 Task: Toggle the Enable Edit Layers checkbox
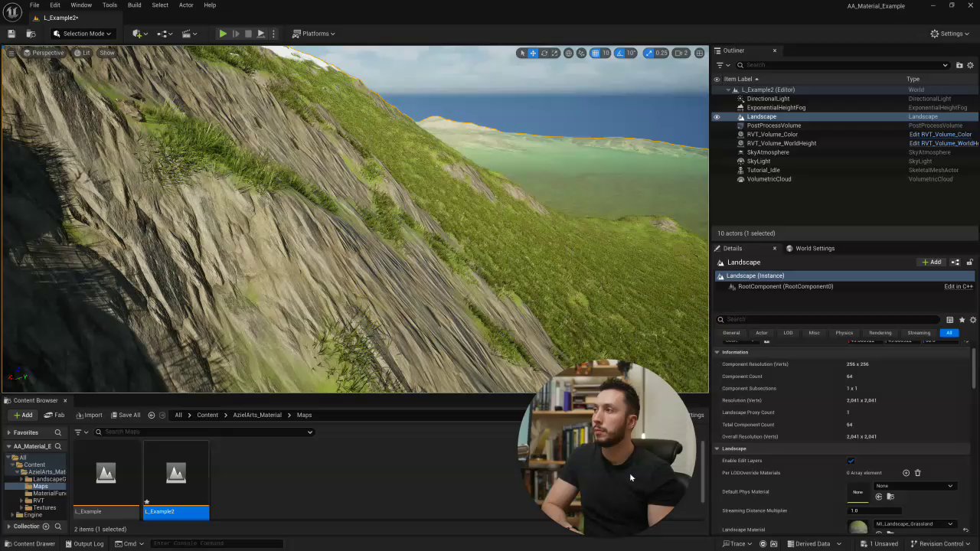click(851, 461)
